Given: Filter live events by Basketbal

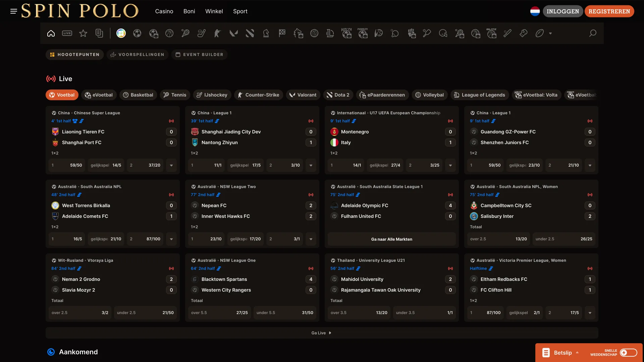Looking at the screenshot, I should click(x=138, y=95).
